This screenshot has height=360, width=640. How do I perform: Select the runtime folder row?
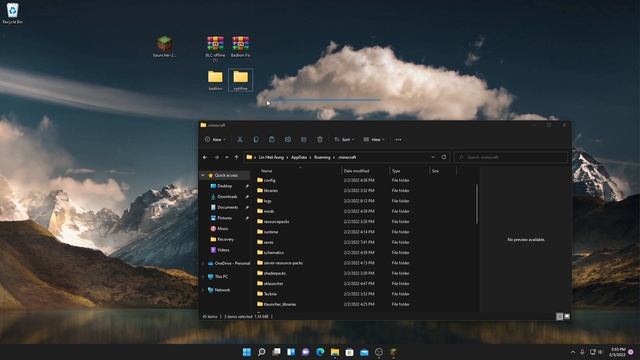pos(365,232)
